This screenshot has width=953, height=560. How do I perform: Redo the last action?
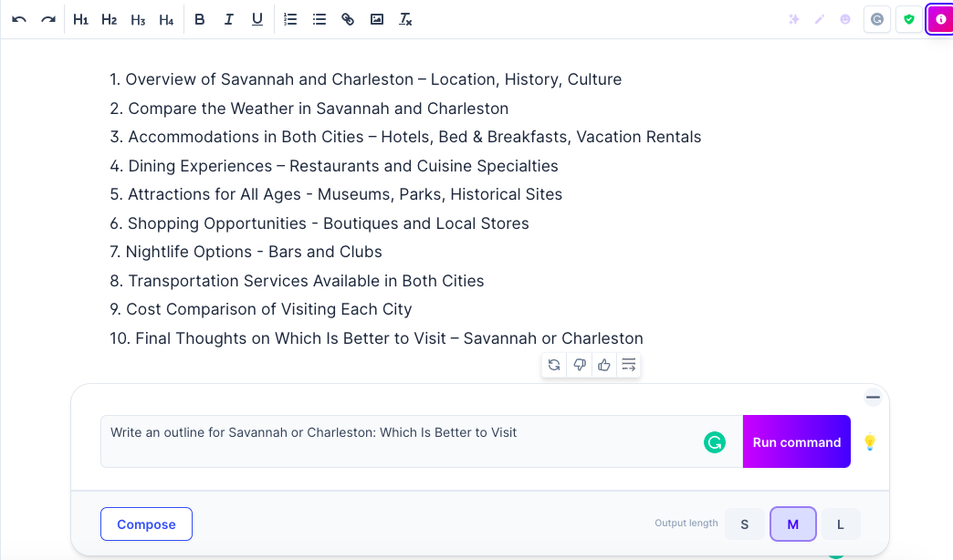pyautogui.click(x=48, y=19)
